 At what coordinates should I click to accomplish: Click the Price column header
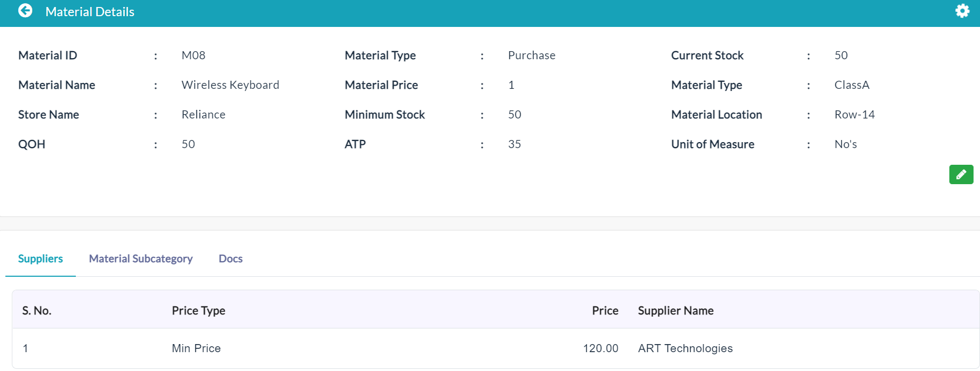605,311
